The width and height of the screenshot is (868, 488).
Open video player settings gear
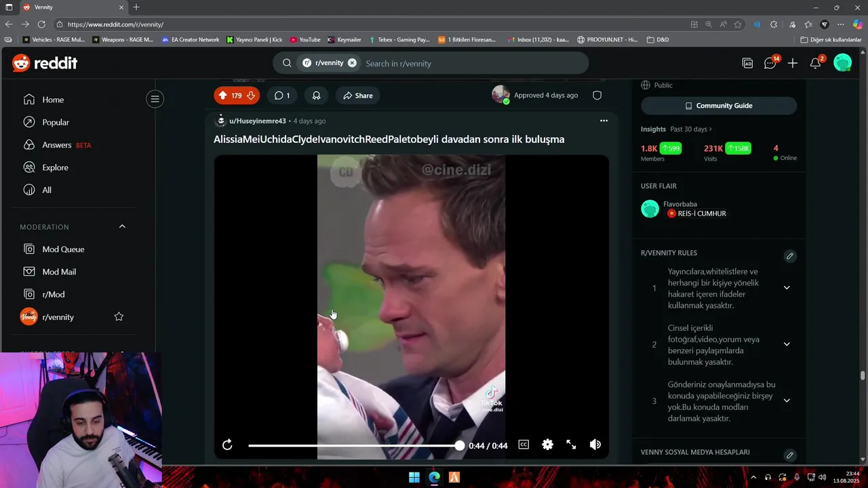(547, 445)
